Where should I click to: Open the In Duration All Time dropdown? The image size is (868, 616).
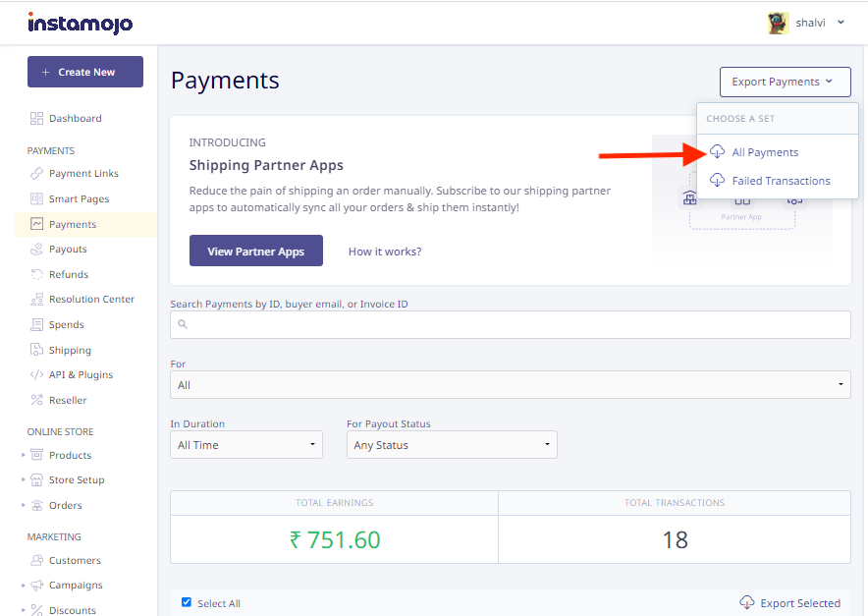pos(246,445)
